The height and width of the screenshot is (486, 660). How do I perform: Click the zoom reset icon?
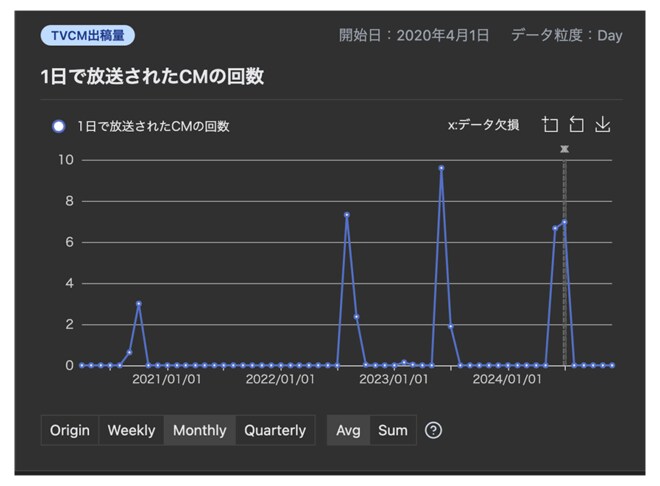point(576,125)
